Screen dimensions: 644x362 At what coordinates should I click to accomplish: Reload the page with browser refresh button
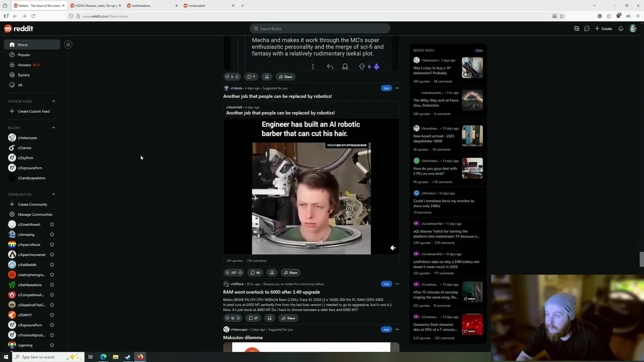(33, 16)
